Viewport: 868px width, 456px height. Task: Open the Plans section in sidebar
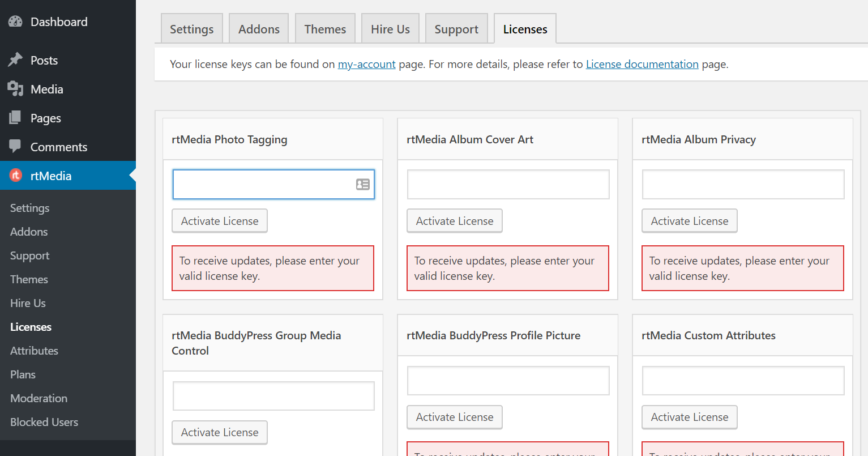[23, 374]
